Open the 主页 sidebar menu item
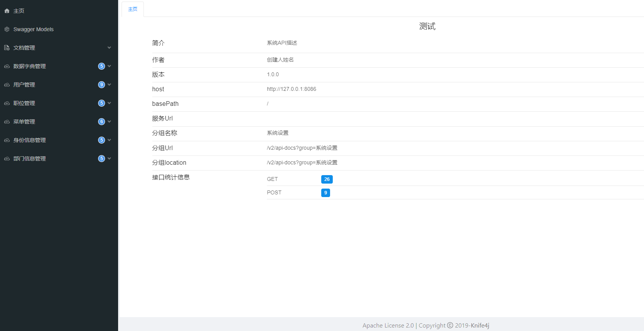644x331 pixels. click(59, 11)
